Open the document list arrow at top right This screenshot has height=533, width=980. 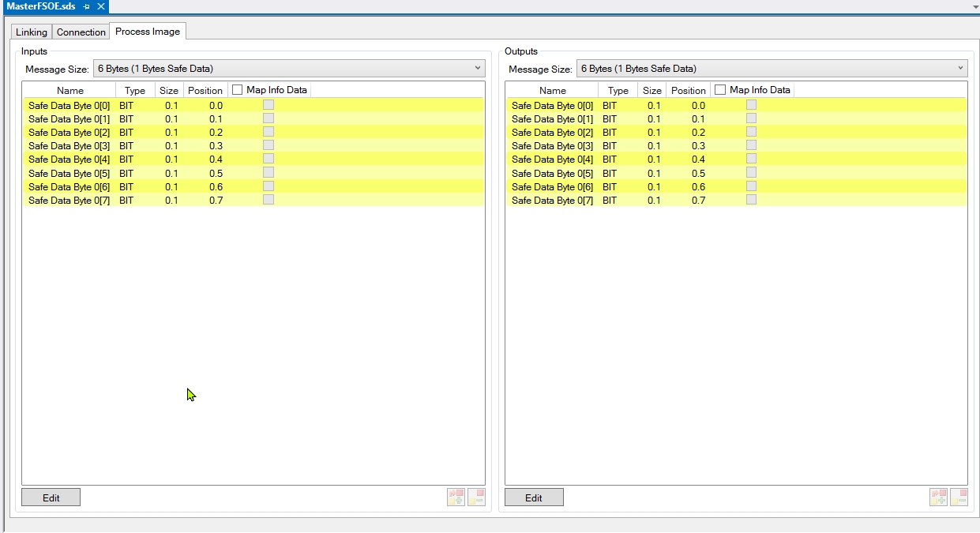click(975, 6)
